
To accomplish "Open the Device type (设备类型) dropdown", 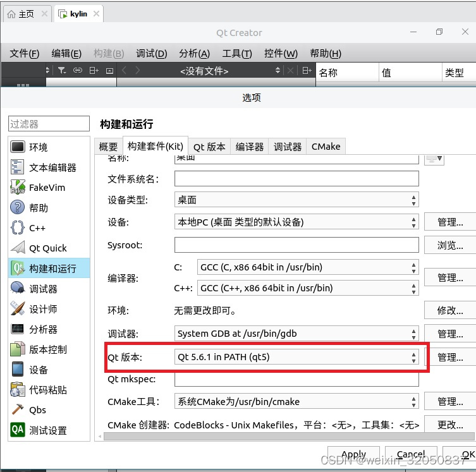I will pyautogui.click(x=296, y=200).
